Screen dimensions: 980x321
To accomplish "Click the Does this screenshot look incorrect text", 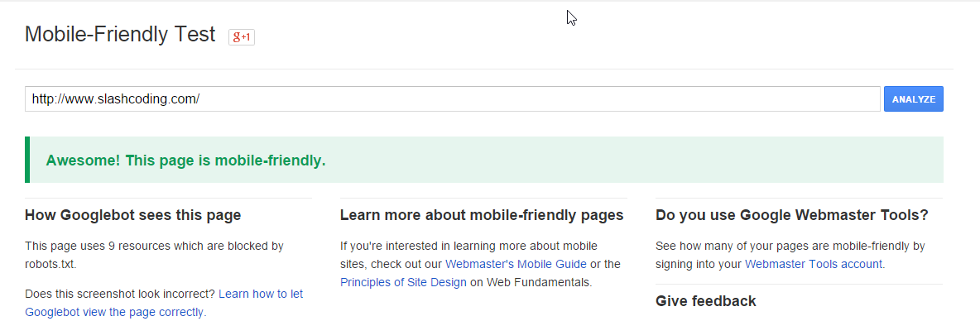I will click(x=120, y=294).
